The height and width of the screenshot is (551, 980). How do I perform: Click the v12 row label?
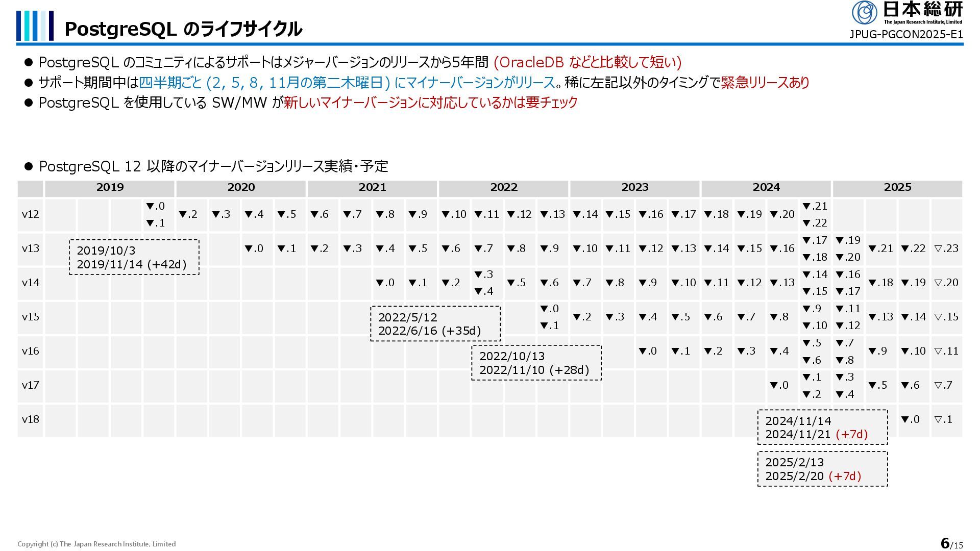pos(30,214)
